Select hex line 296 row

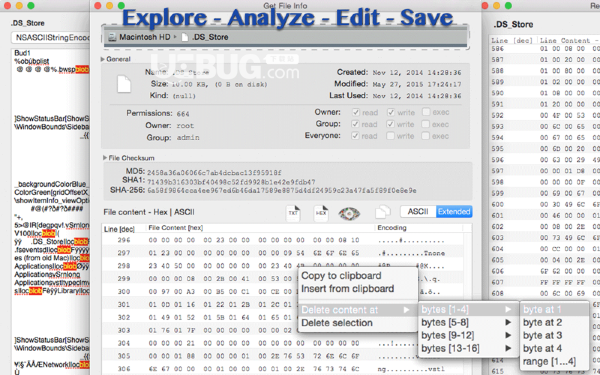point(283,240)
